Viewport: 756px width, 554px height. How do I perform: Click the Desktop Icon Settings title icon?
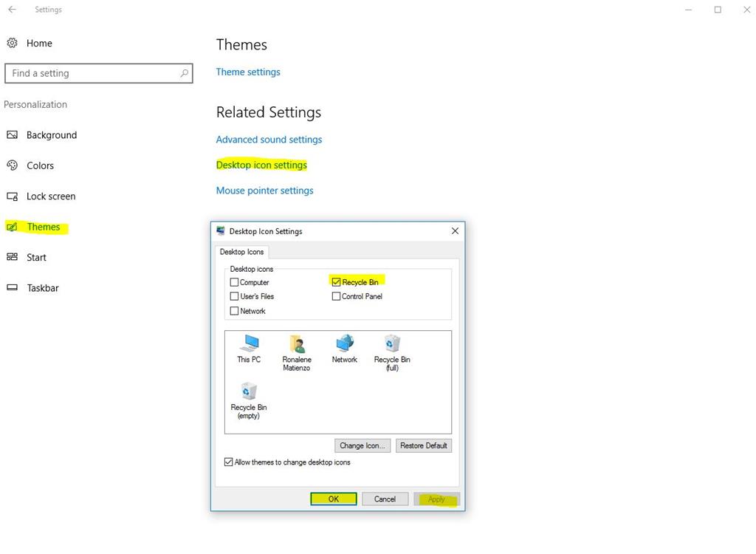tap(220, 231)
